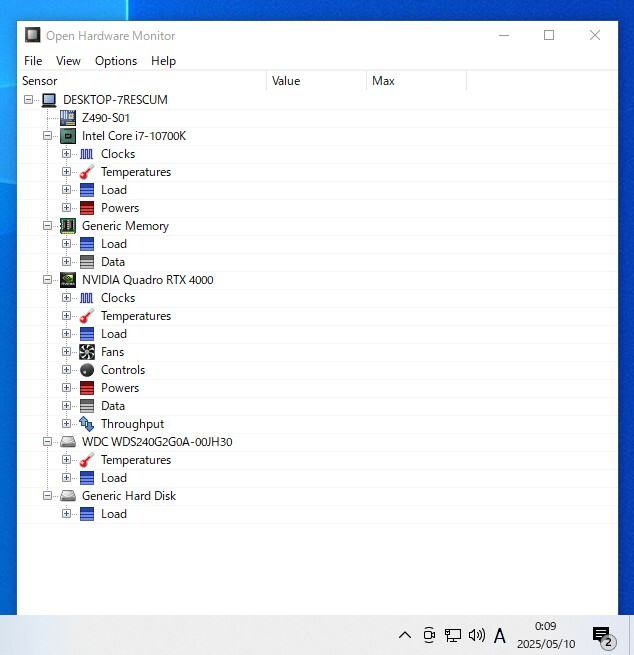
Task: Click the Generic Memory RAM icon
Action: click(68, 226)
